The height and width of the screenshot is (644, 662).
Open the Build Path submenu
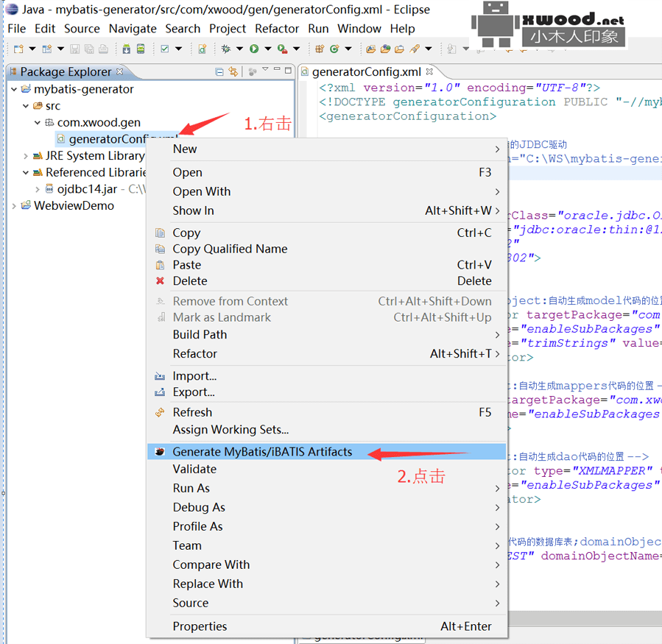click(326, 335)
